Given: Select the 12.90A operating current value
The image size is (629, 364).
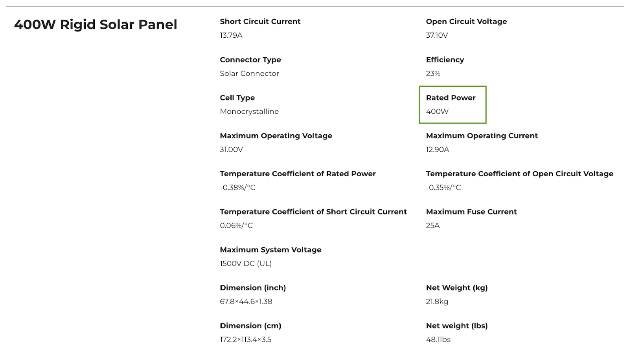Looking at the screenshot, I should coord(437,150).
